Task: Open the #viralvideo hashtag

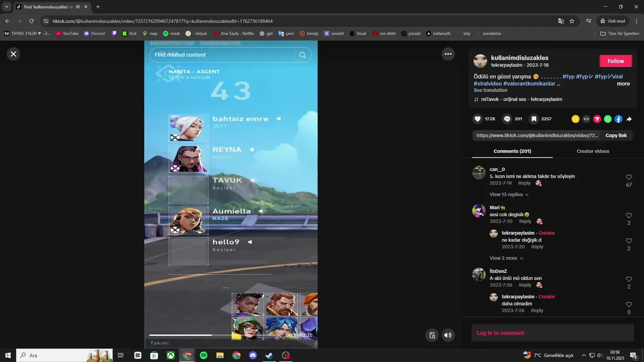Action: [488, 84]
